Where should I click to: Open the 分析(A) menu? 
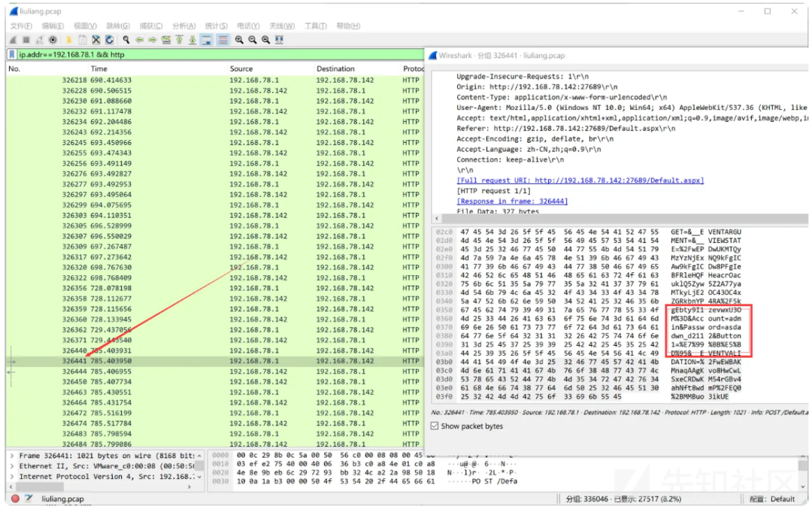[x=184, y=26]
